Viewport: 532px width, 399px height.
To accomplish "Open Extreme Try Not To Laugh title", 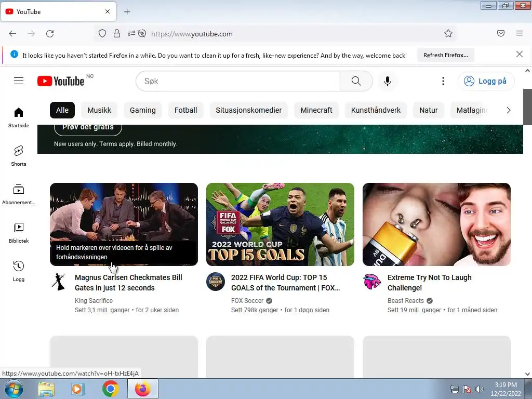I will click(429, 283).
